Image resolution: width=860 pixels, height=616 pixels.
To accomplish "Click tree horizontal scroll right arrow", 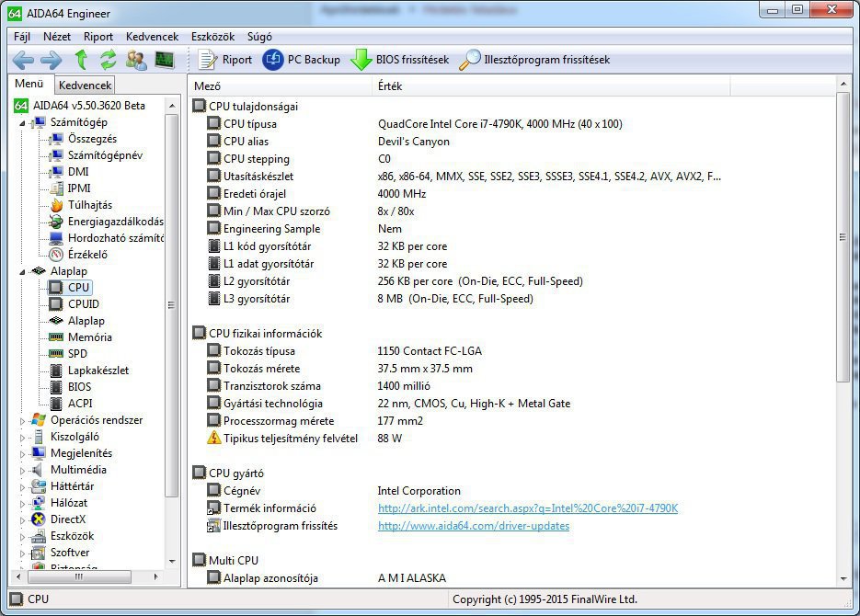I will coord(155,576).
